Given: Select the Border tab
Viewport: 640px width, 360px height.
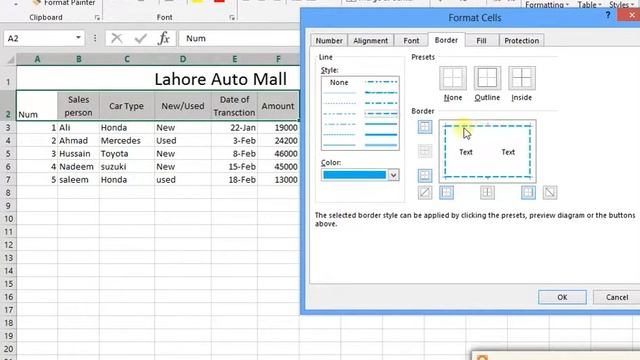Looking at the screenshot, I should [446, 40].
